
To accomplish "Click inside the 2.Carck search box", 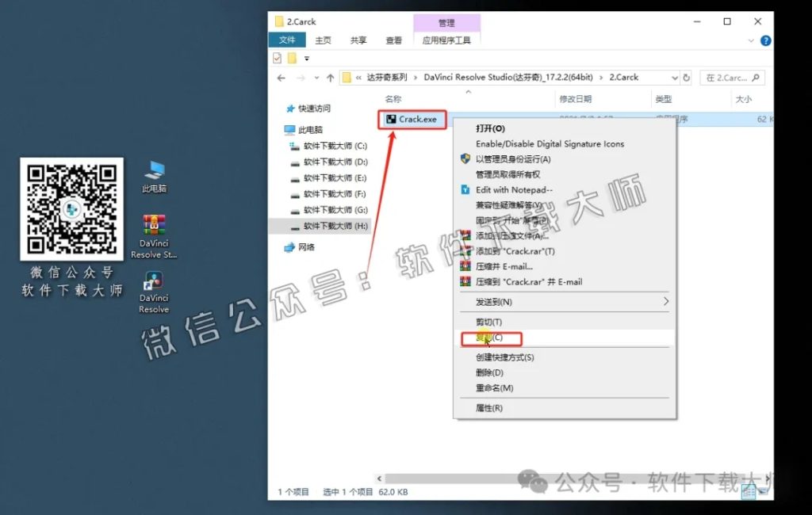I will coord(731,78).
